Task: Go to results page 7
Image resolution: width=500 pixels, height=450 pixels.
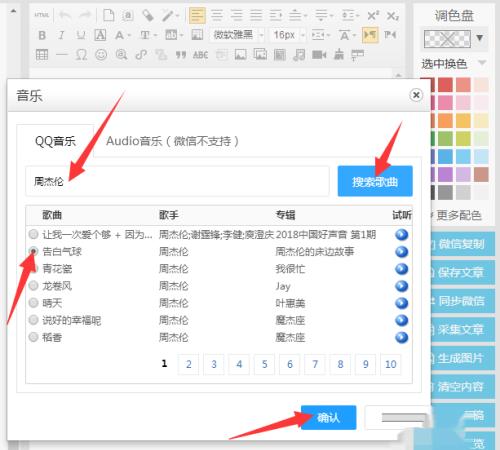Action: click(315, 364)
